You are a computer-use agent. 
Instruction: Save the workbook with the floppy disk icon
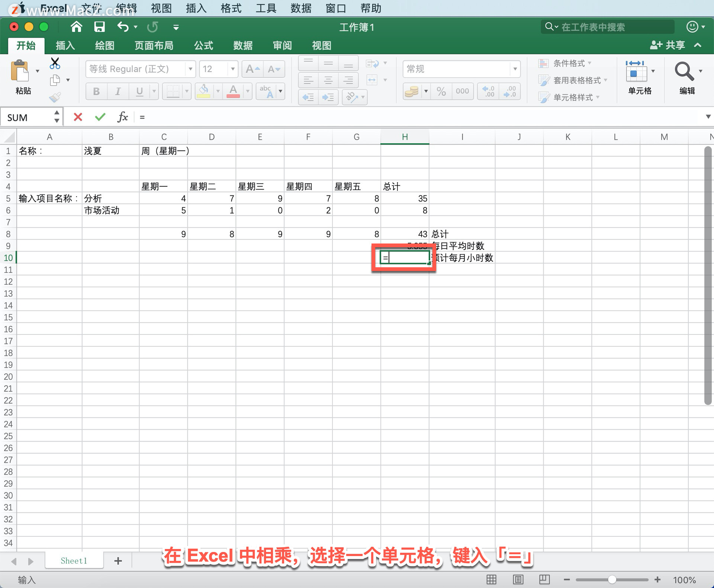pos(99,27)
